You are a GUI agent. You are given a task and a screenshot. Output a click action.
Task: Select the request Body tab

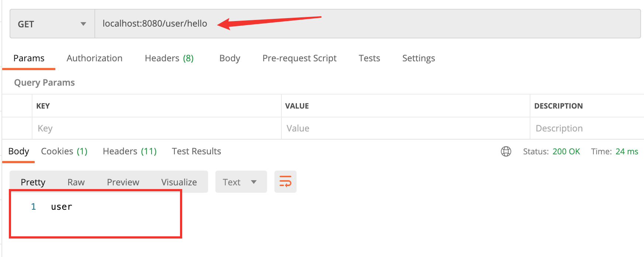click(229, 58)
